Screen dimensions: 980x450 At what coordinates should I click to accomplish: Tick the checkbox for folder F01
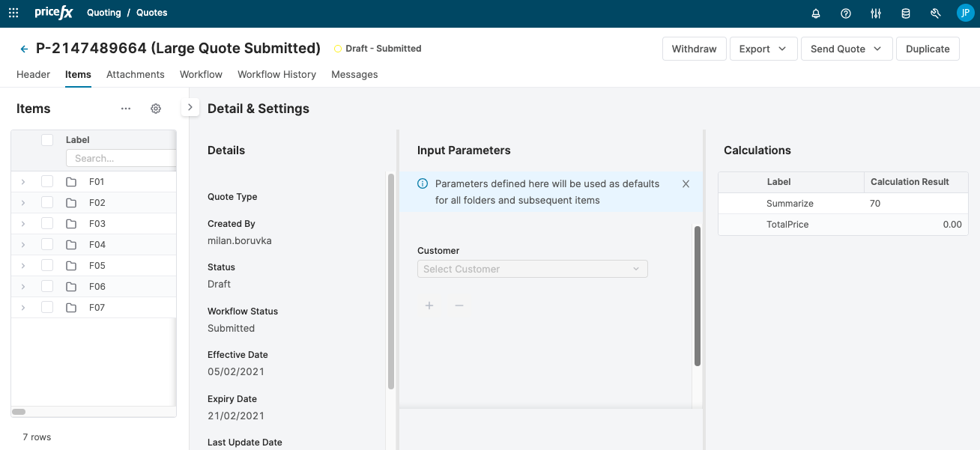[47, 181]
